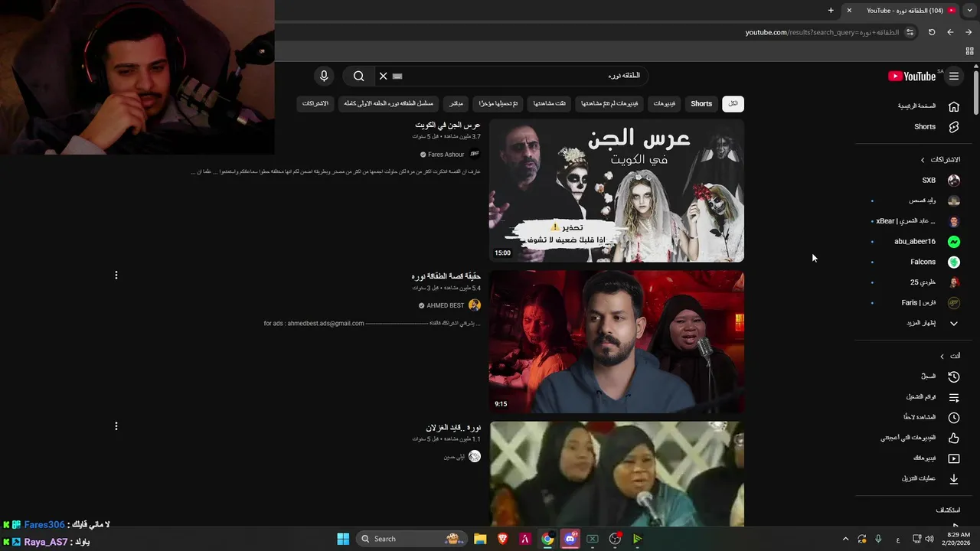Click title 'نوره ..قايد الغزلان'
The height and width of the screenshot is (551, 980).
(x=453, y=428)
